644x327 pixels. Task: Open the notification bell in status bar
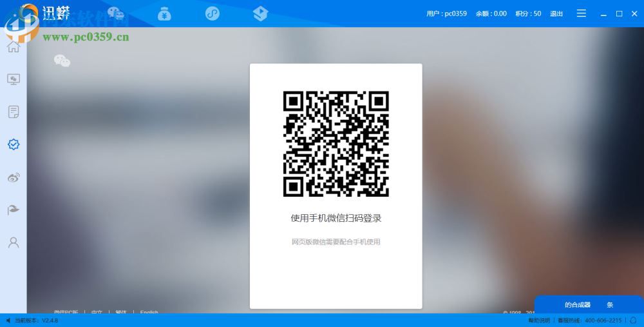[x=633, y=320]
